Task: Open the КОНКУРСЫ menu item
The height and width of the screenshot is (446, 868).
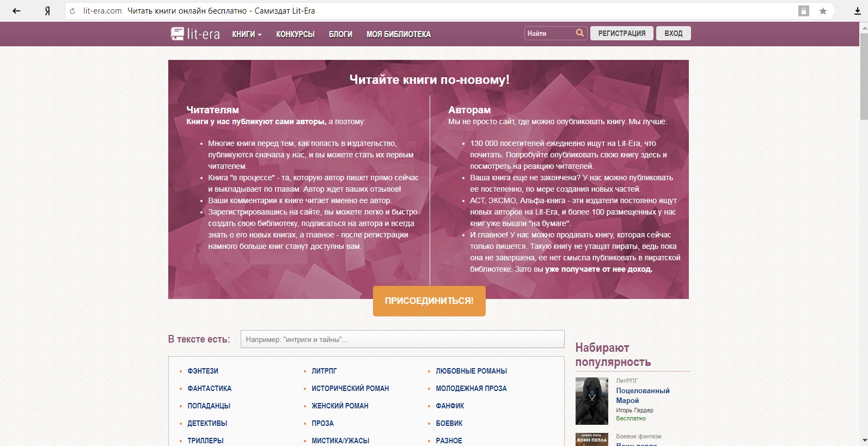Action: click(x=295, y=34)
